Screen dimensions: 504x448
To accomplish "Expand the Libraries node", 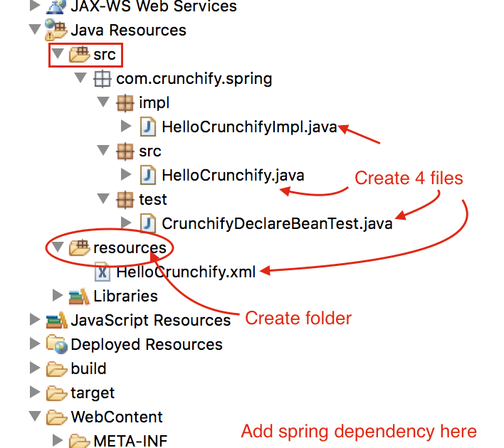I will click(58, 295).
